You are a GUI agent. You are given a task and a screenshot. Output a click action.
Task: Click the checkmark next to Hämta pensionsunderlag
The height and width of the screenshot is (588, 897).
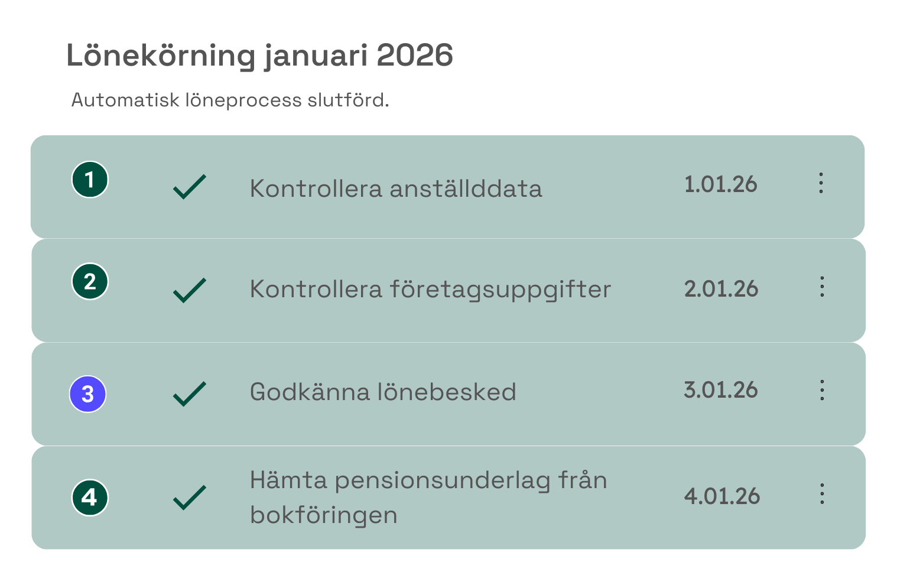coord(189,498)
